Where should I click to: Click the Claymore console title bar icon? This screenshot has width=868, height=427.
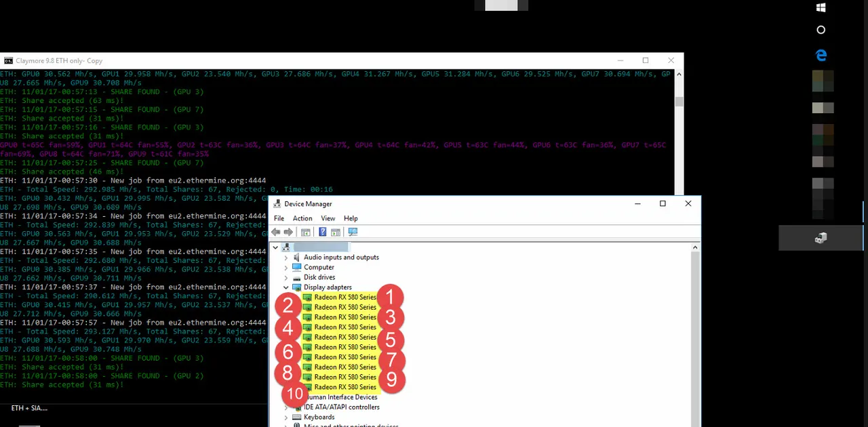8,60
